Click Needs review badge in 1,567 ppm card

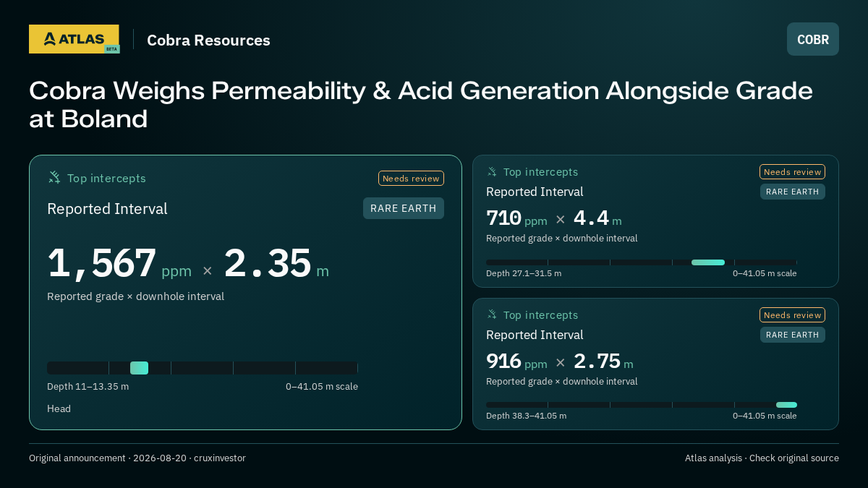click(411, 179)
